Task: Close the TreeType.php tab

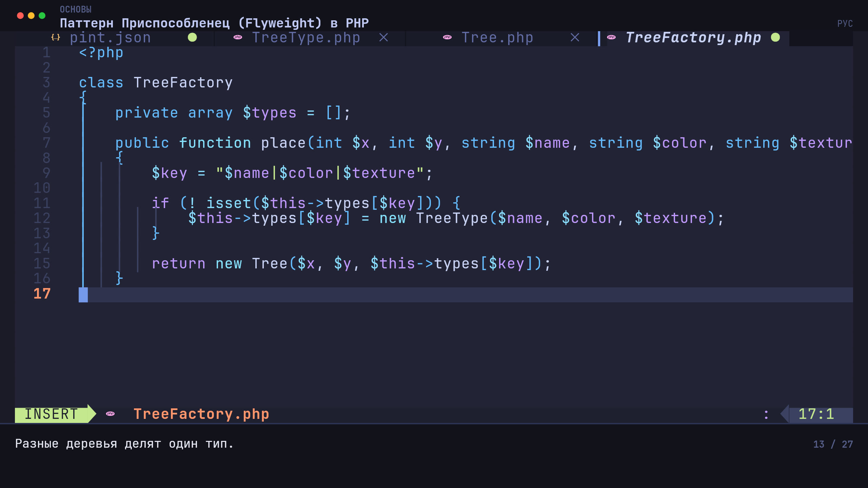Action: coord(383,37)
